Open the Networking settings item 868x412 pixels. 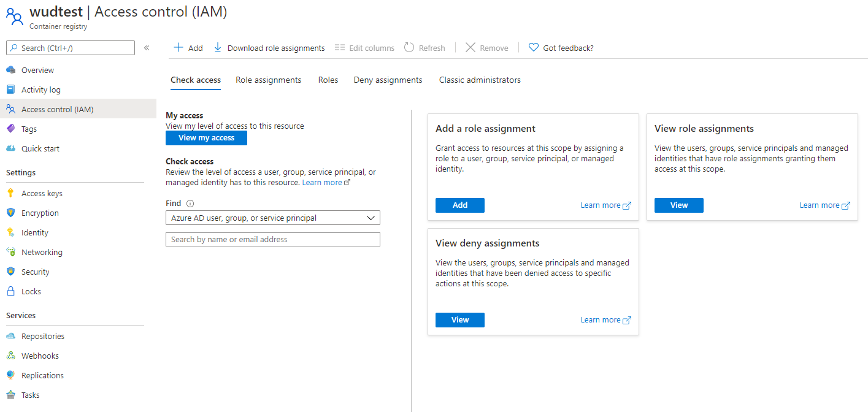click(x=42, y=252)
